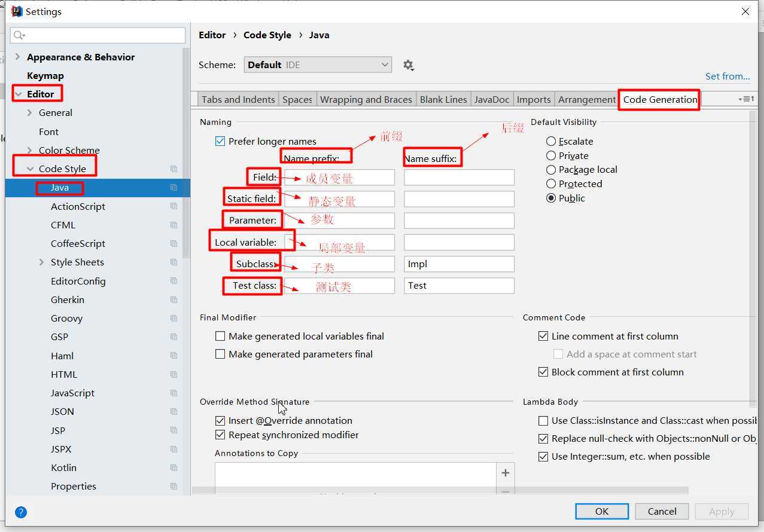764x532 pixels.
Task: Click the Field name suffix input box
Action: [x=459, y=178]
